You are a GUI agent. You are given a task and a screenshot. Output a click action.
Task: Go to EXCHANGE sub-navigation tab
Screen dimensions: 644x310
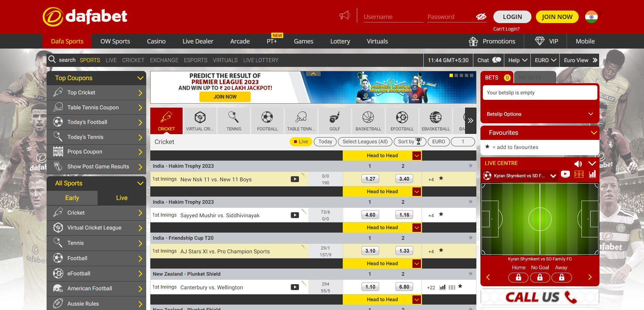(x=164, y=60)
